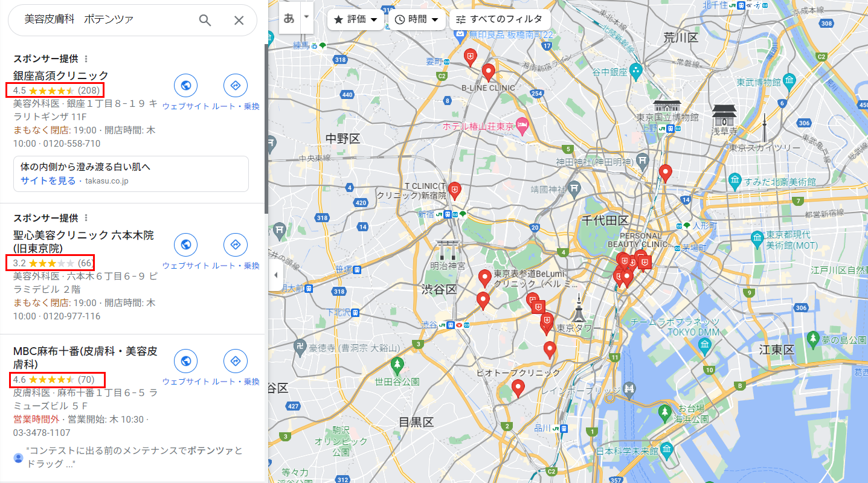
Task: Click the 東京都現代美術館 museum icon
Action: pyautogui.click(x=757, y=237)
